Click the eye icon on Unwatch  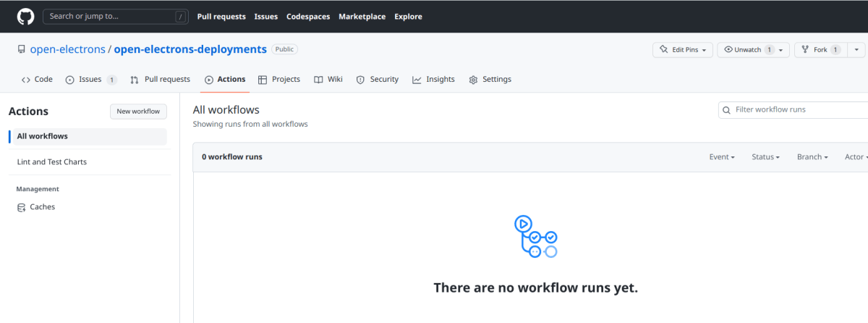728,50
